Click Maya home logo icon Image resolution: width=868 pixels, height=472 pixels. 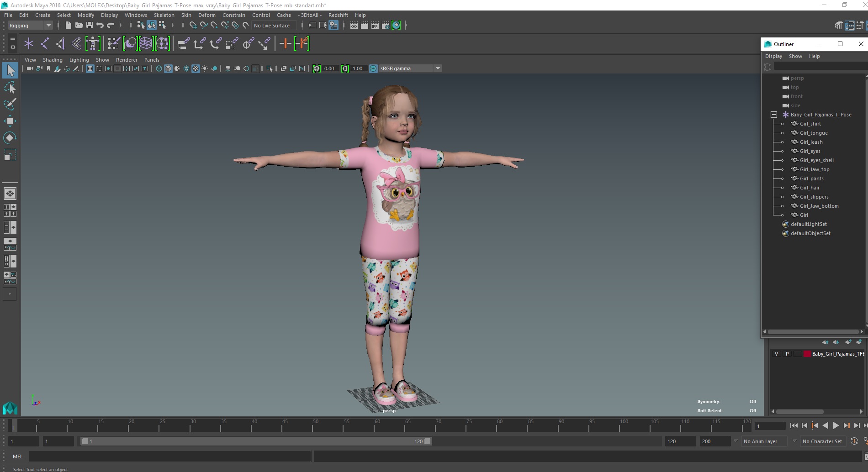pyautogui.click(x=10, y=408)
